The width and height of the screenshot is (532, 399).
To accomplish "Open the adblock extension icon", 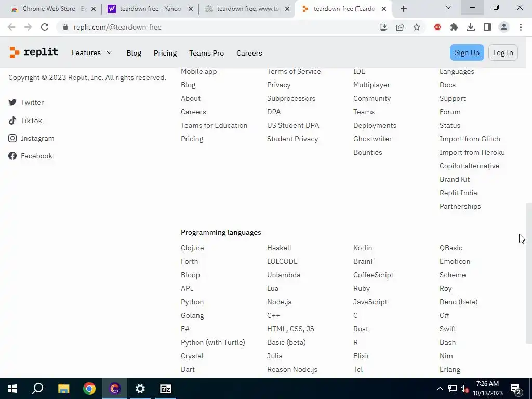I will [437, 27].
